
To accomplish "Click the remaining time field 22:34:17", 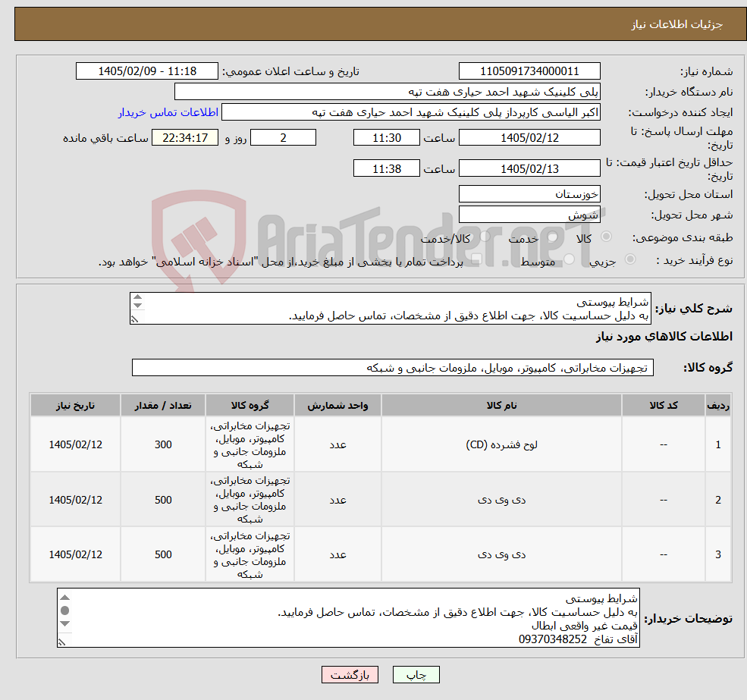I will [x=185, y=138].
